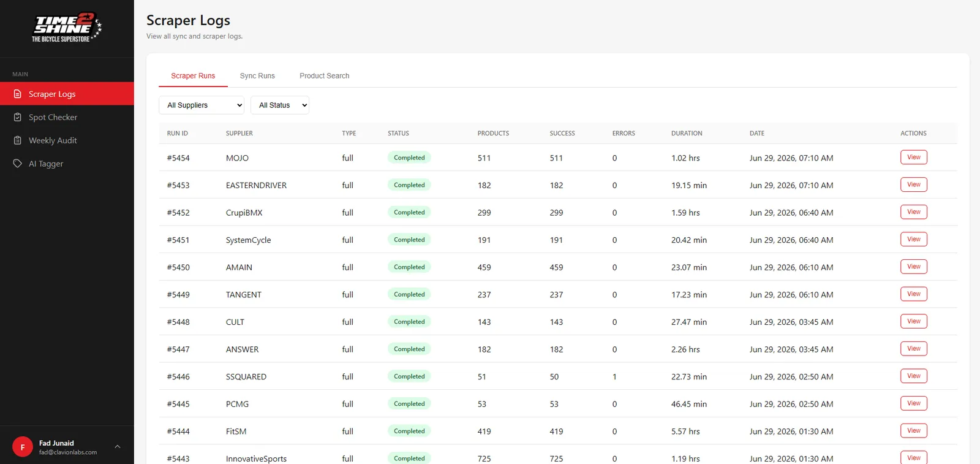Click the error count 1 for SSQUARED
980x464 pixels.
(614, 377)
